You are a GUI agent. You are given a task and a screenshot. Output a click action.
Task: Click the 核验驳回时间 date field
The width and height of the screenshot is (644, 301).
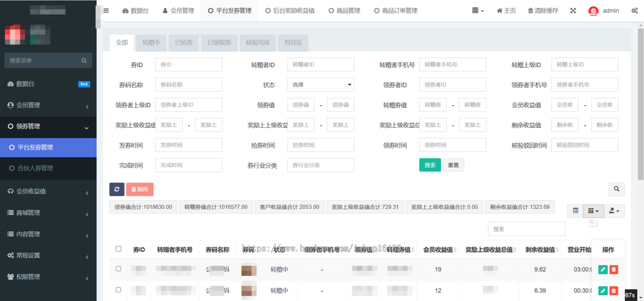pos(584,145)
